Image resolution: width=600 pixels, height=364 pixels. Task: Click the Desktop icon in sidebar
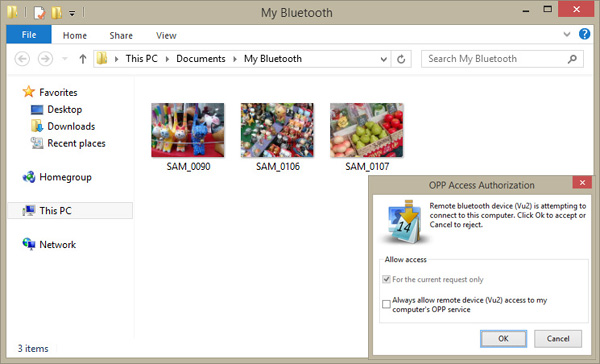(x=37, y=110)
